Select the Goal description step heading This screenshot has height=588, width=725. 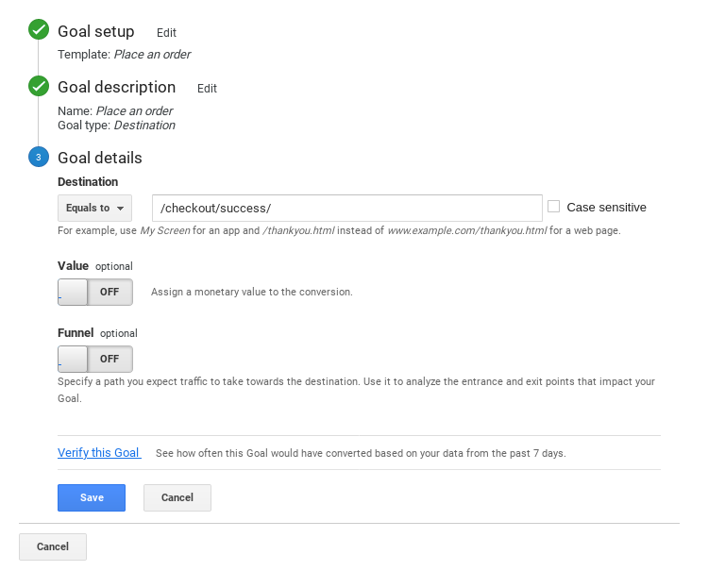[x=116, y=88]
